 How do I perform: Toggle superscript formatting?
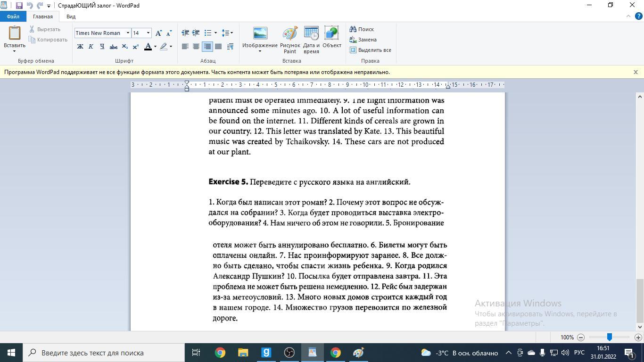click(x=135, y=47)
